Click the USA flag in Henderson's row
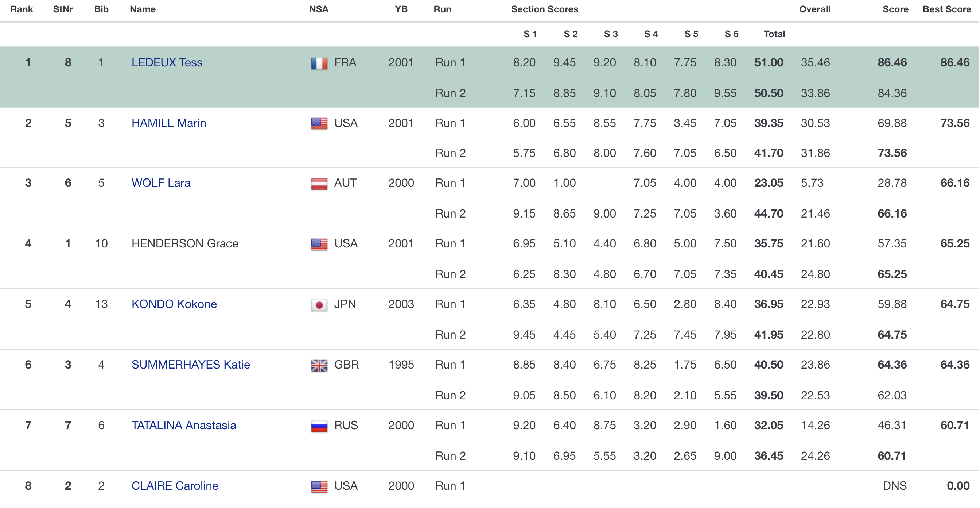 (x=319, y=244)
